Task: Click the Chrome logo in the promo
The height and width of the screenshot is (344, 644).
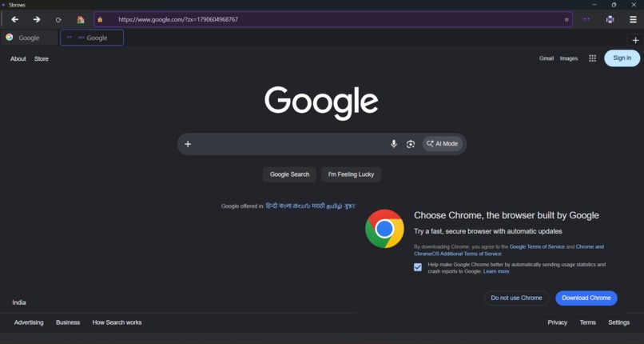Action: pos(384,229)
